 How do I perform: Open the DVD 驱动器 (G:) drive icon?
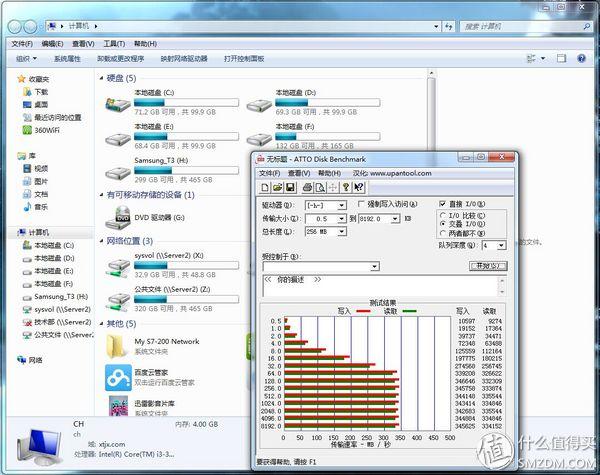pyautogui.click(x=120, y=216)
